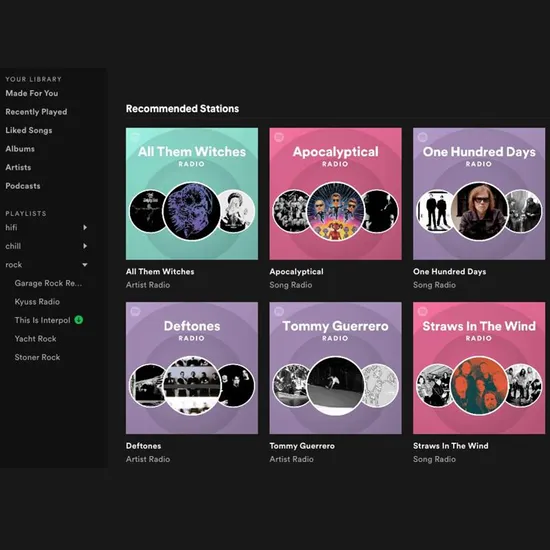Click Spotify logo on Apocalyptical radio cover
Image resolution: width=550 pixels, height=550 pixels.
[x=279, y=137]
